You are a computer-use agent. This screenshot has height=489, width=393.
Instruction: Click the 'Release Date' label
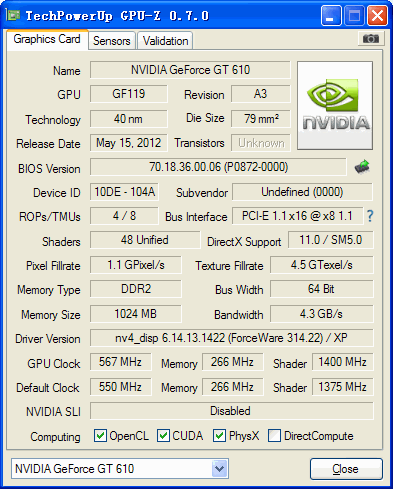coord(48,144)
